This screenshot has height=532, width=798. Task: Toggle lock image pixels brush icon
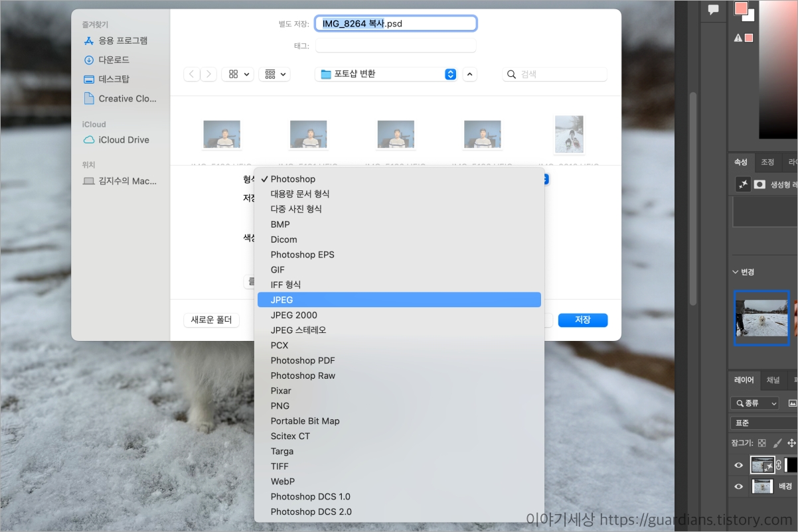pyautogui.click(x=776, y=443)
